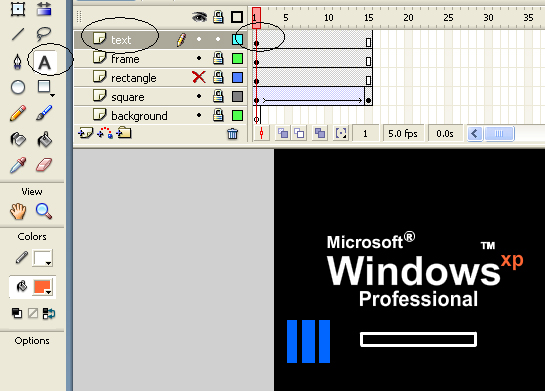Image resolution: width=545 pixels, height=391 pixels.
Task: Toggle Onion Skin Outlines
Action: (299, 133)
